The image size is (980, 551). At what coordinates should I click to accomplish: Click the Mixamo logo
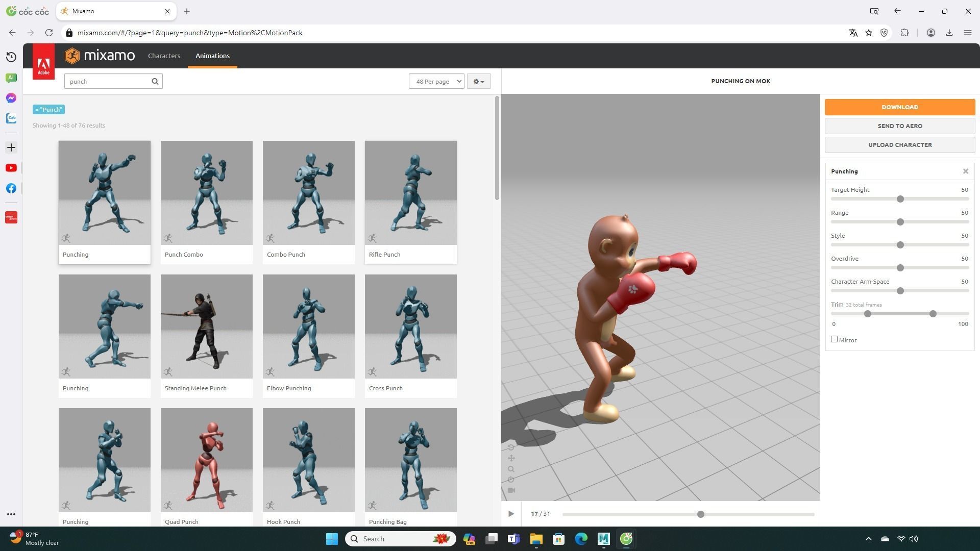(x=100, y=56)
